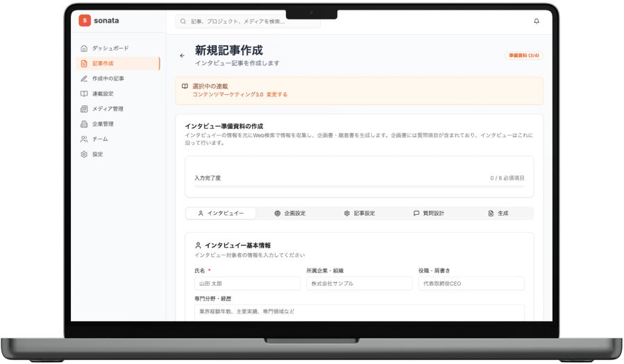This screenshot has width=624, height=364.
Task: Switch to the 記事設定 tab
Action: pyautogui.click(x=360, y=214)
